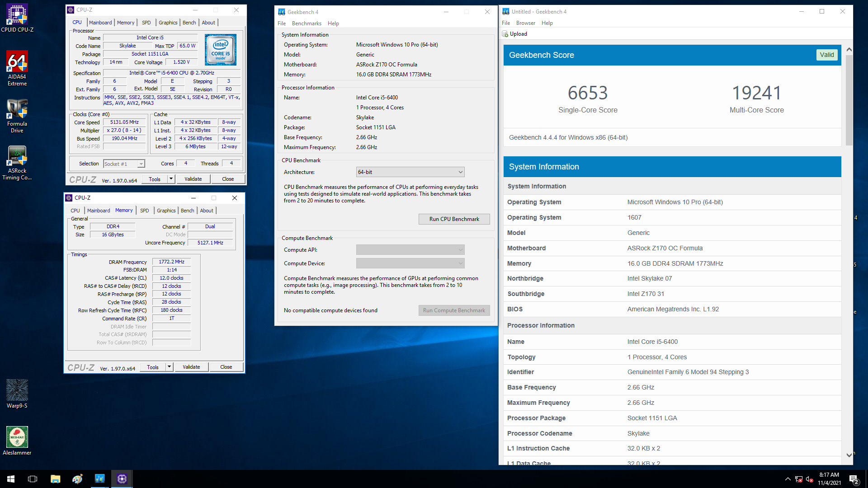Click Tools button in Memory CPU-Z window

tap(153, 367)
